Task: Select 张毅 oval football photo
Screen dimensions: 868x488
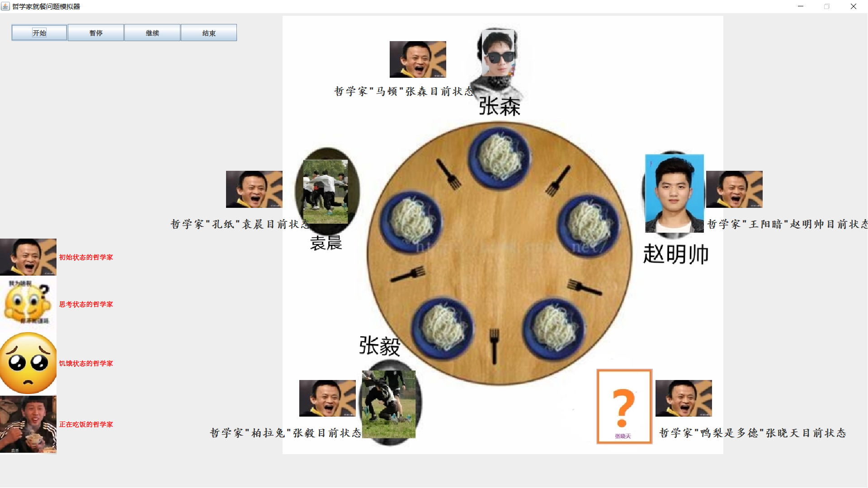Action: [389, 403]
